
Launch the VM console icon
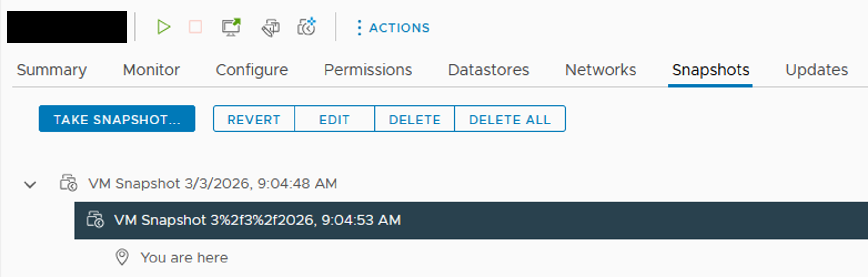click(x=231, y=27)
